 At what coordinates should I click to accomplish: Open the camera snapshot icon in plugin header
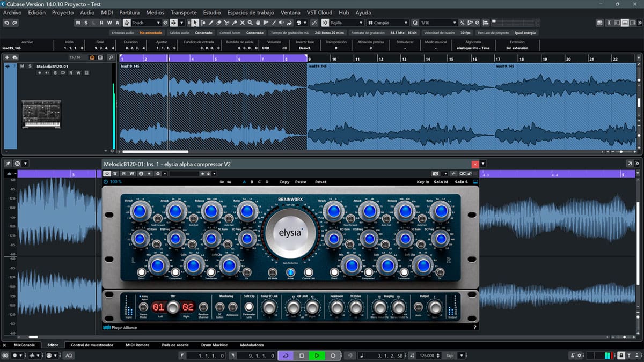tap(436, 173)
